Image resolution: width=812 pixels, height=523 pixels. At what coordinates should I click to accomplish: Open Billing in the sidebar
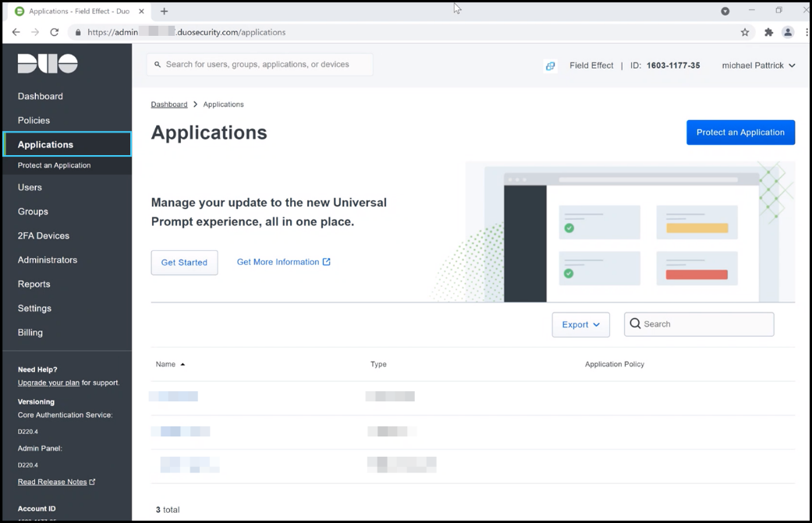[x=30, y=333]
